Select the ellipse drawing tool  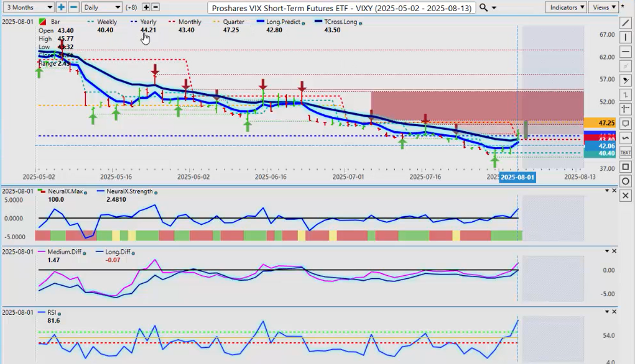626,181
